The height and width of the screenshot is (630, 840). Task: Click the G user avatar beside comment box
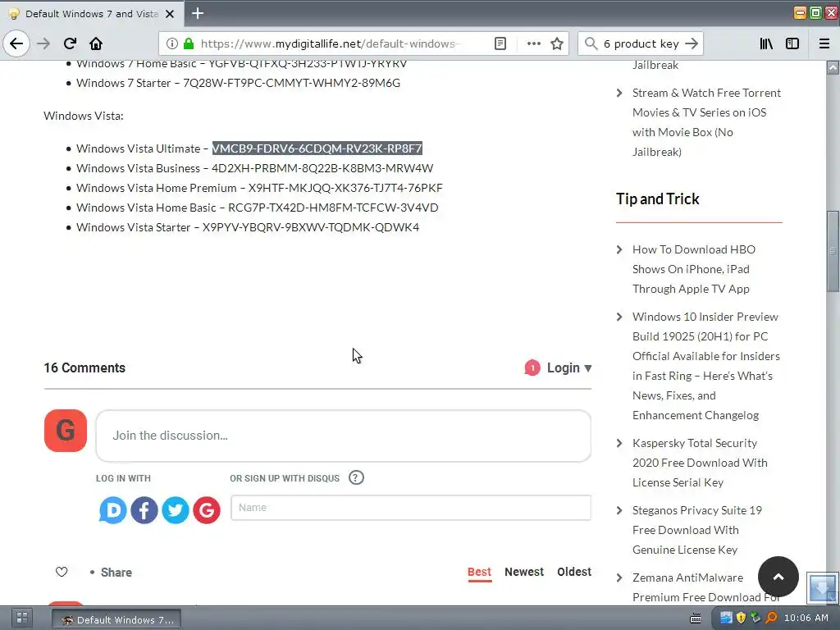point(66,431)
